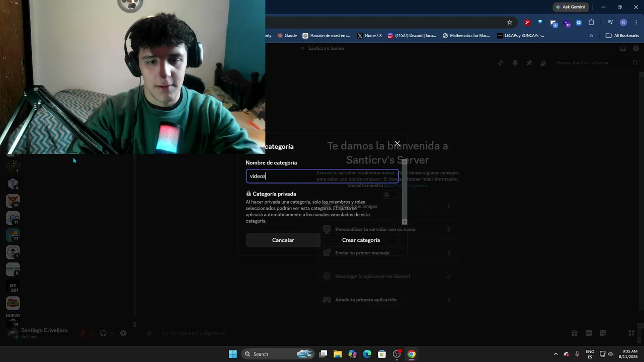Expand hidden bookmarks overflow chevron
This screenshot has height=362, width=644.
pos(591,36)
